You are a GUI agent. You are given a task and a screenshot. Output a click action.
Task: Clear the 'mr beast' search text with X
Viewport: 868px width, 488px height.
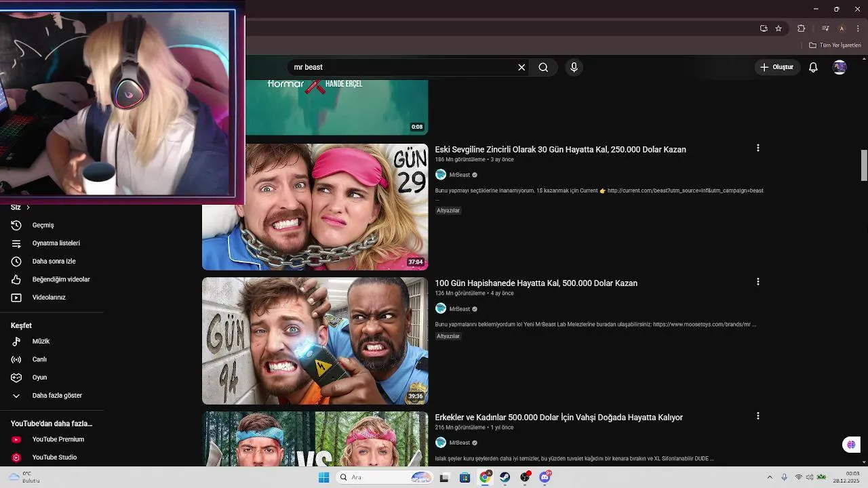[521, 67]
